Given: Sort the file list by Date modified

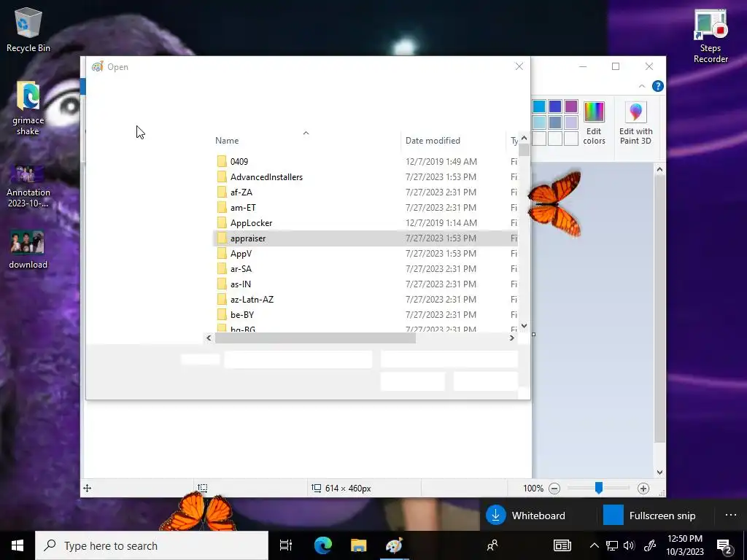Looking at the screenshot, I should [433, 141].
